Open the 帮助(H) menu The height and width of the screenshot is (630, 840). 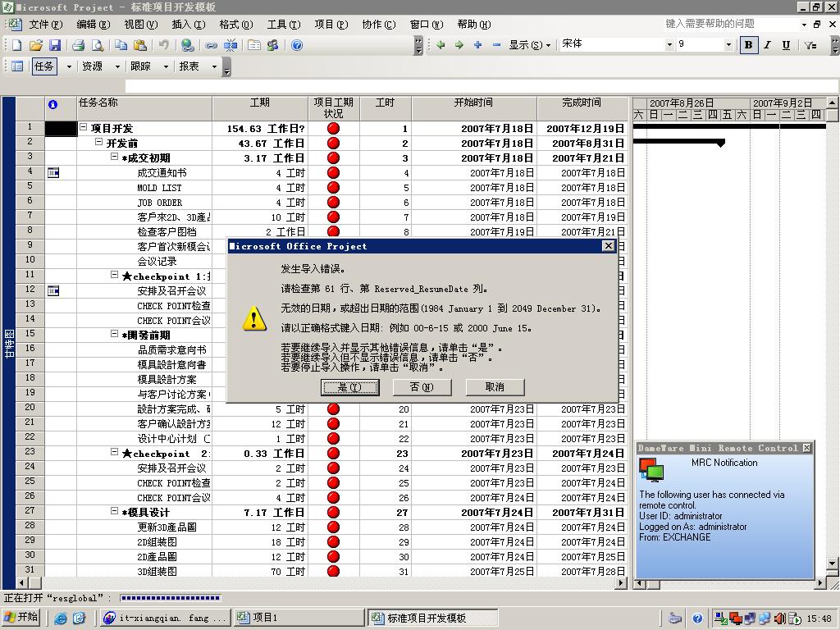[474, 24]
